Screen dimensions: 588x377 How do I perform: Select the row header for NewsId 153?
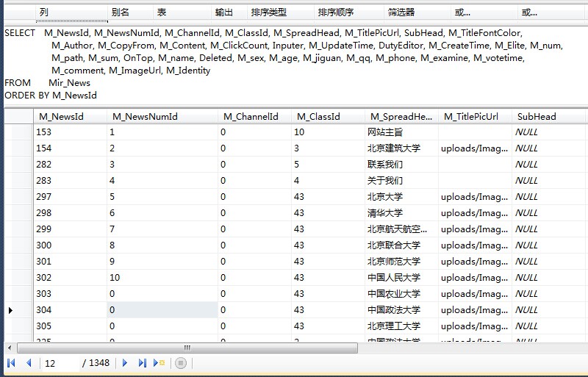pyautogui.click(x=18, y=132)
